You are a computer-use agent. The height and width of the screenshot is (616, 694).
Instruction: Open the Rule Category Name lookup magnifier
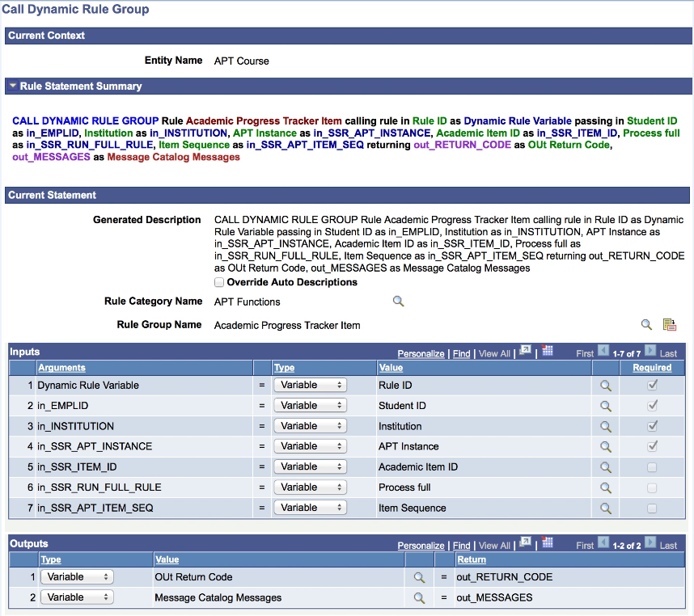(x=398, y=300)
